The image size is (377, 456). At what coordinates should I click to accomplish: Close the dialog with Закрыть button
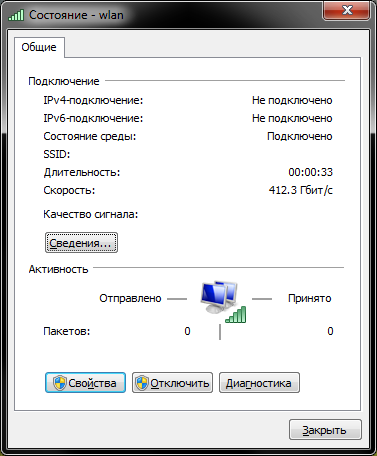click(x=325, y=430)
